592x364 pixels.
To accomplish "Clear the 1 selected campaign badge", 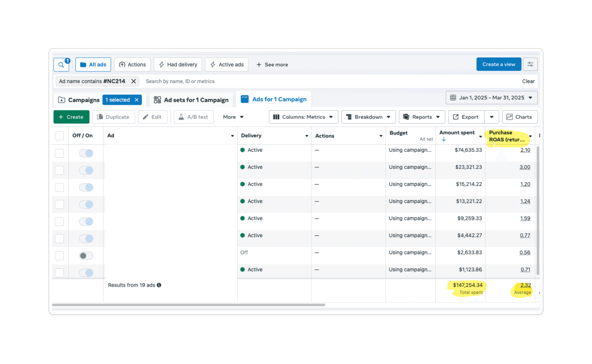I will pos(136,100).
